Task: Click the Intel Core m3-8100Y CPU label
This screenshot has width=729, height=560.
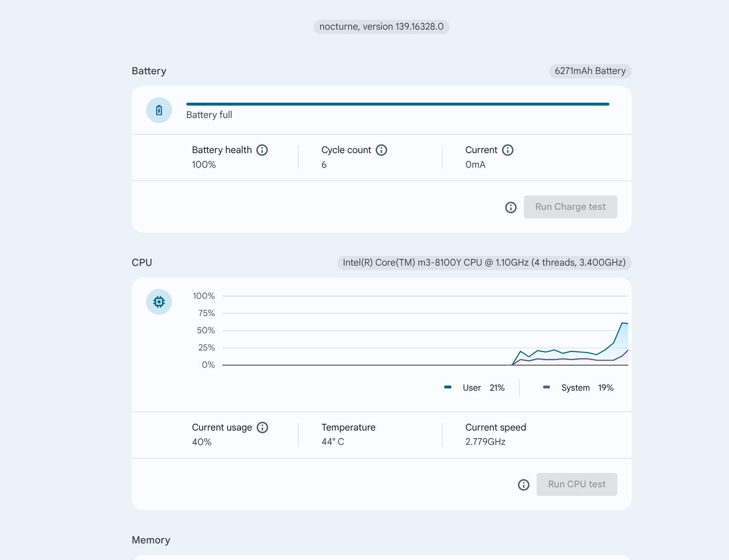Action: [x=484, y=263]
